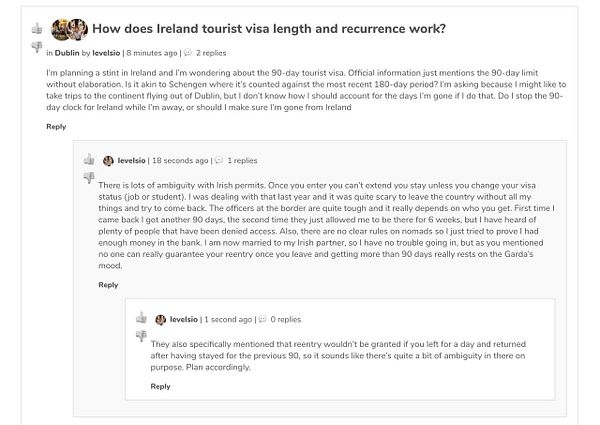Reply to the nested comment about reentry
The height and width of the screenshot is (425, 600).
point(160,386)
